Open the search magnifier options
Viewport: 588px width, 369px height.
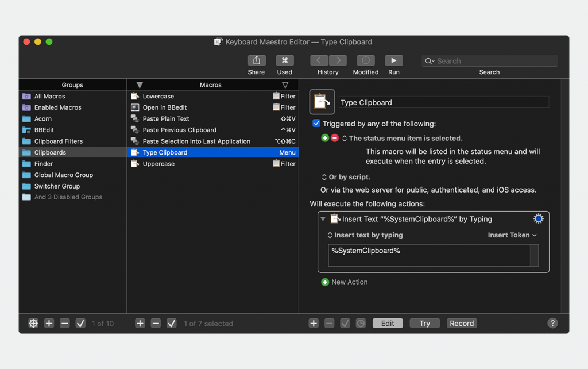point(430,61)
